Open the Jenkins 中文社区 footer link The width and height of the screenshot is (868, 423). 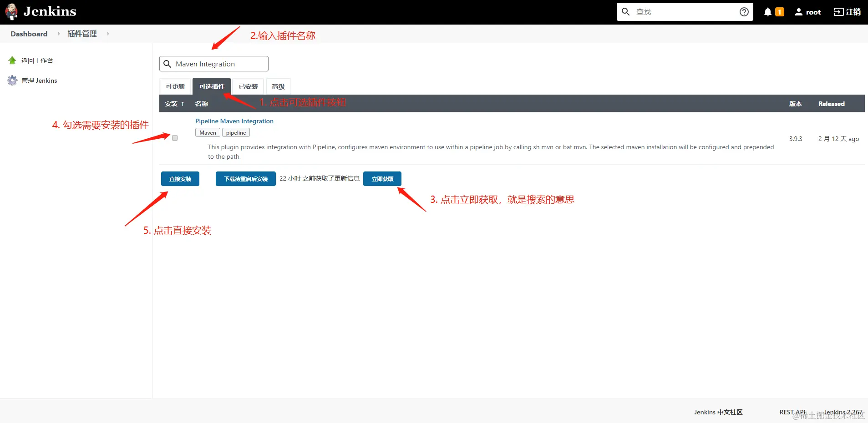[x=718, y=412]
